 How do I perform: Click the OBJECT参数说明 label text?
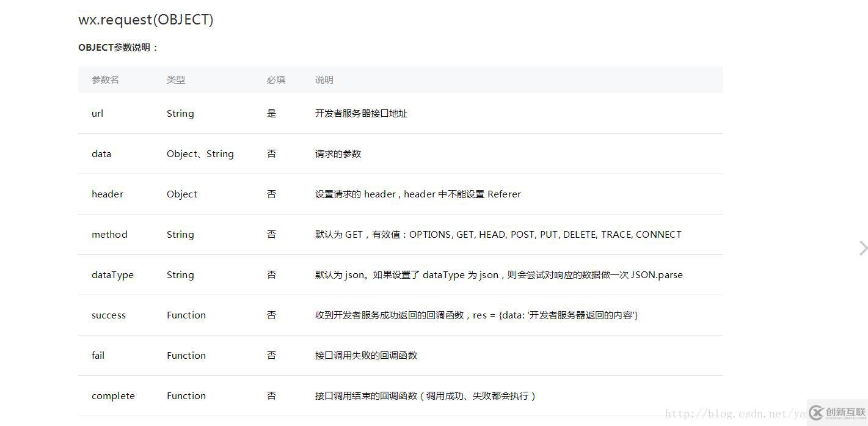118,47
